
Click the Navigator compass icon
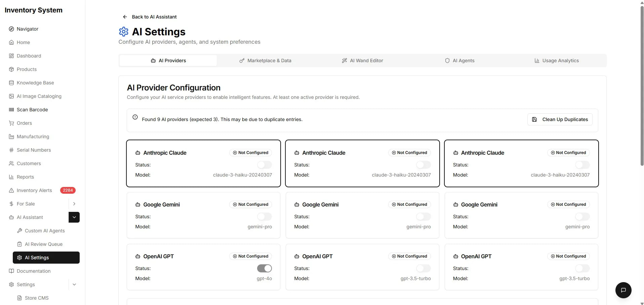coord(11,29)
